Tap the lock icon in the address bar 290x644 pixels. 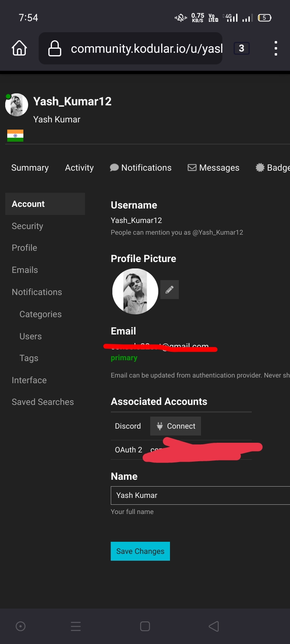(55, 49)
